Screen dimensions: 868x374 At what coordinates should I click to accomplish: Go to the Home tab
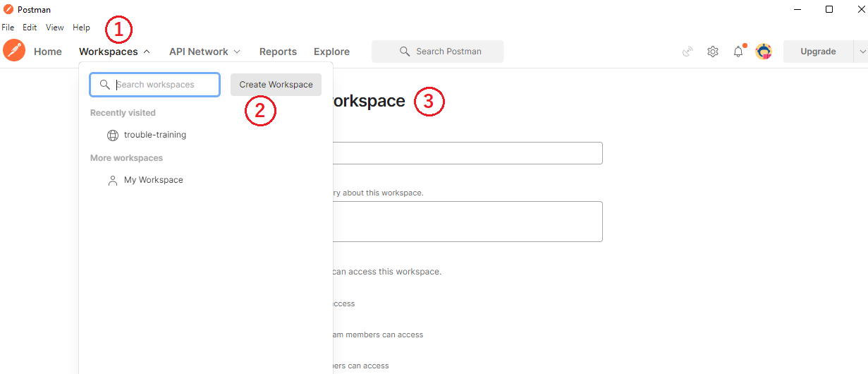(48, 52)
